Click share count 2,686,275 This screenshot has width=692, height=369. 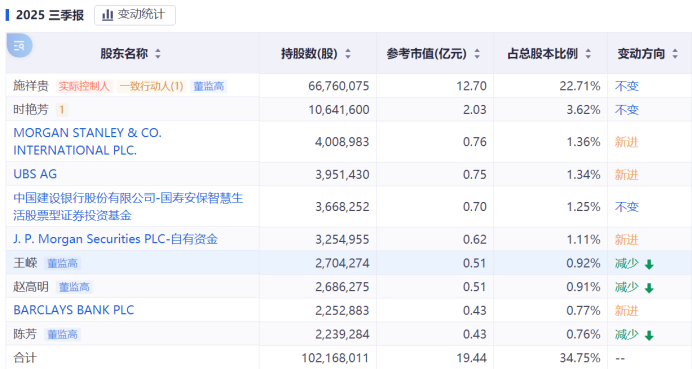(342, 287)
